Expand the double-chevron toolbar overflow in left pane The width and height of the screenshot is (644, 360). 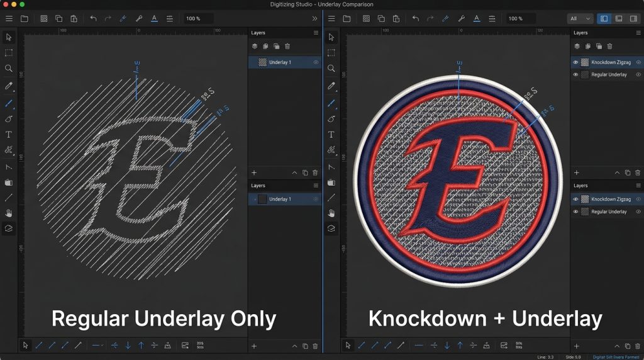point(314,18)
